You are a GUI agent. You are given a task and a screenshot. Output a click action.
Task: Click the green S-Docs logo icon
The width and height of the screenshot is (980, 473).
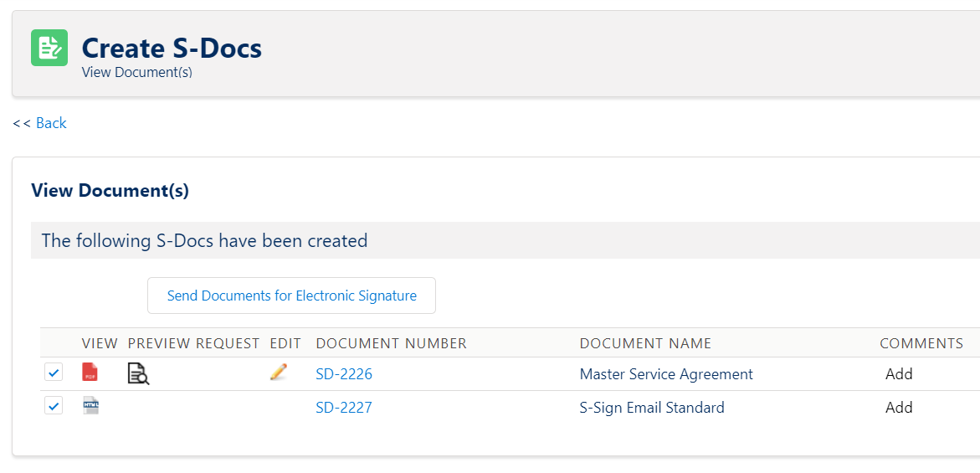pyautogui.click(x=49, y=48)
